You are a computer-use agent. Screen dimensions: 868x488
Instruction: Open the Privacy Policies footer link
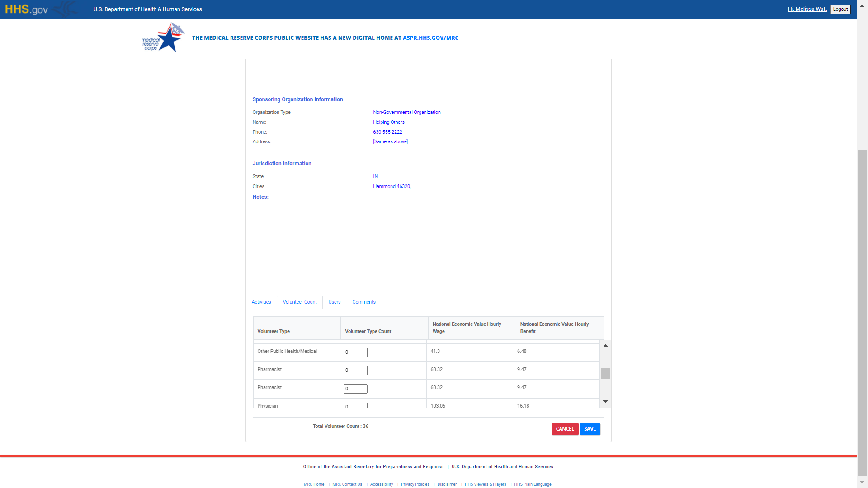point(415,484)
